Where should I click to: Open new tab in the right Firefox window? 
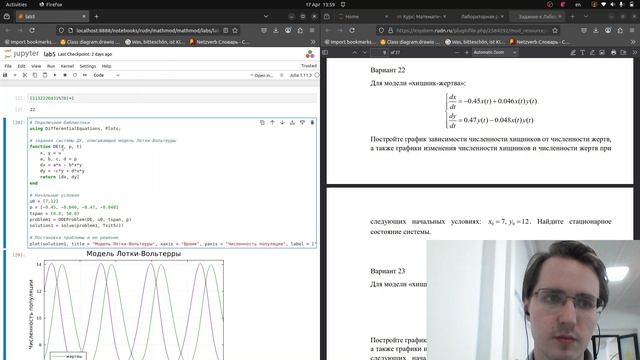[572, 16]
